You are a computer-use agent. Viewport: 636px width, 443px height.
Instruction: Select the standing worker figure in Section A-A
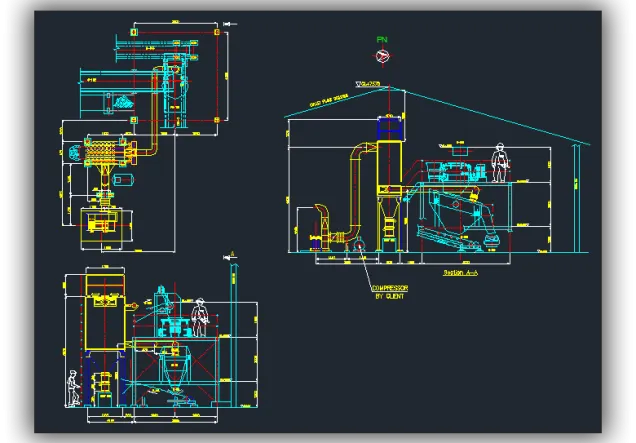(500, 163)
